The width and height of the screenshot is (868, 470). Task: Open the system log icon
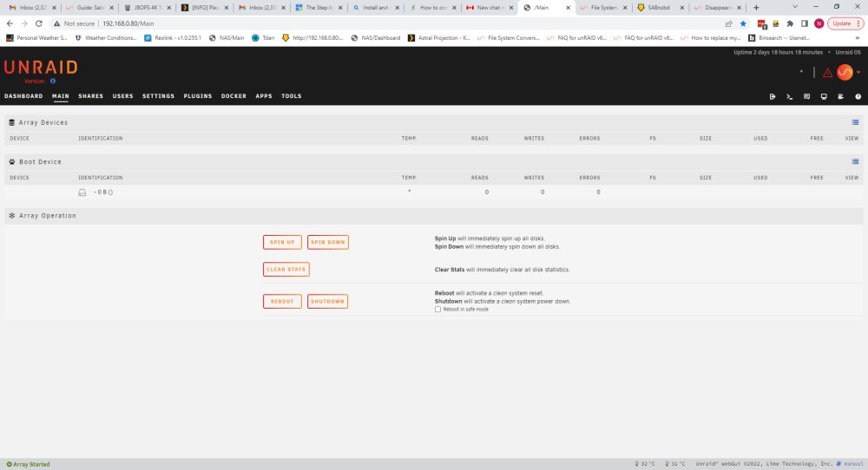click(840, 96)
